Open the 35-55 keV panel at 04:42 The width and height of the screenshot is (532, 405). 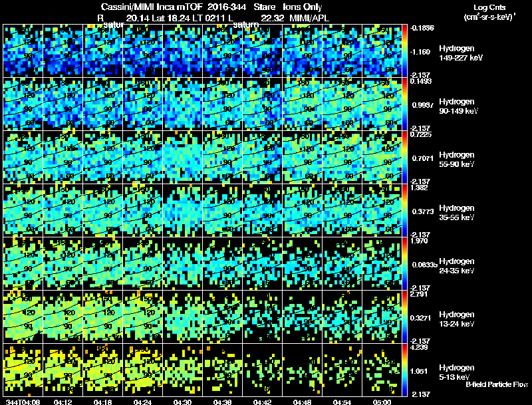click(x=262, y=210)
